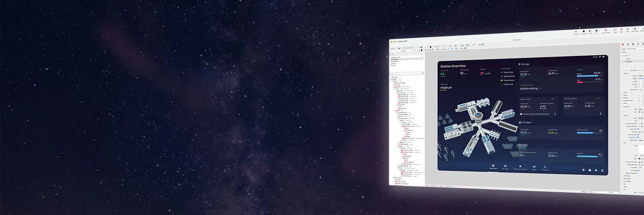This screenshot has width=644, height=215.
Task: Open the Wind turbine card three-dot menu
Action: point(600,114)
